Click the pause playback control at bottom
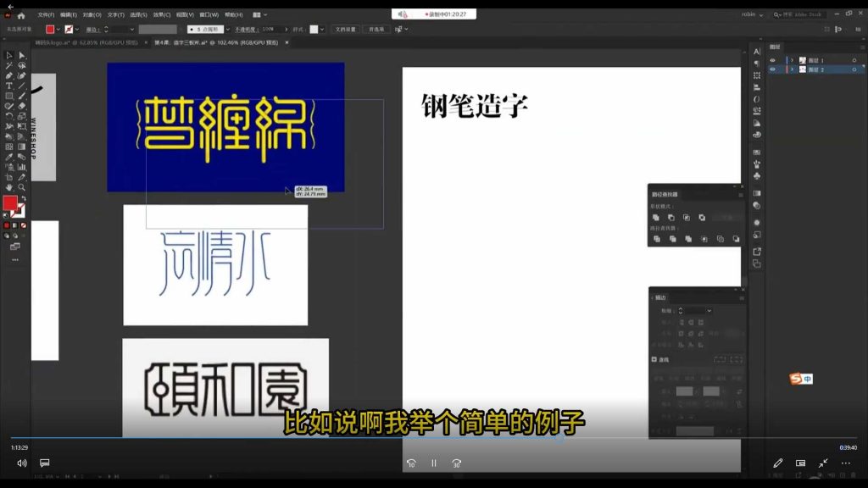This screenshot has width=868, height=488. [x=433, y=463]
